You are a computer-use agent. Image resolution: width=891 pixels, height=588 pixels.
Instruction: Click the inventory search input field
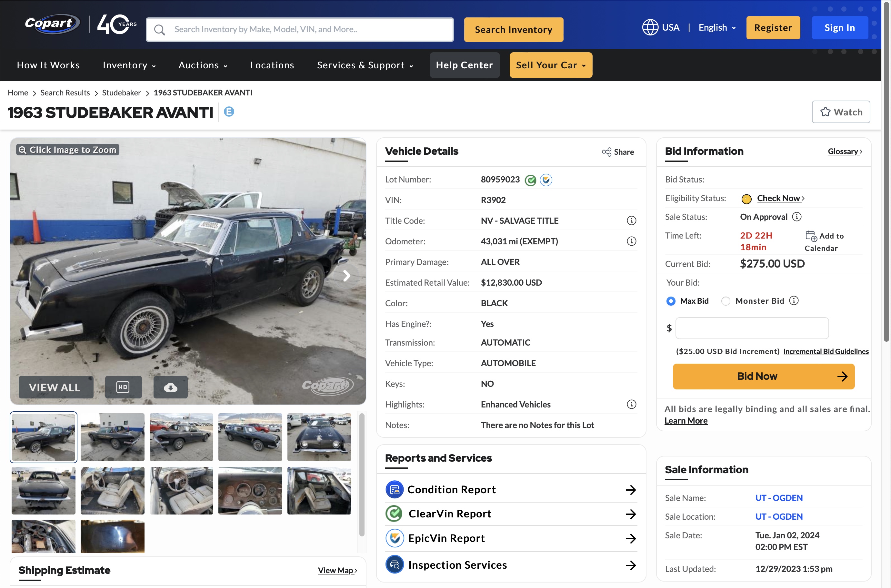click(299, 30)
